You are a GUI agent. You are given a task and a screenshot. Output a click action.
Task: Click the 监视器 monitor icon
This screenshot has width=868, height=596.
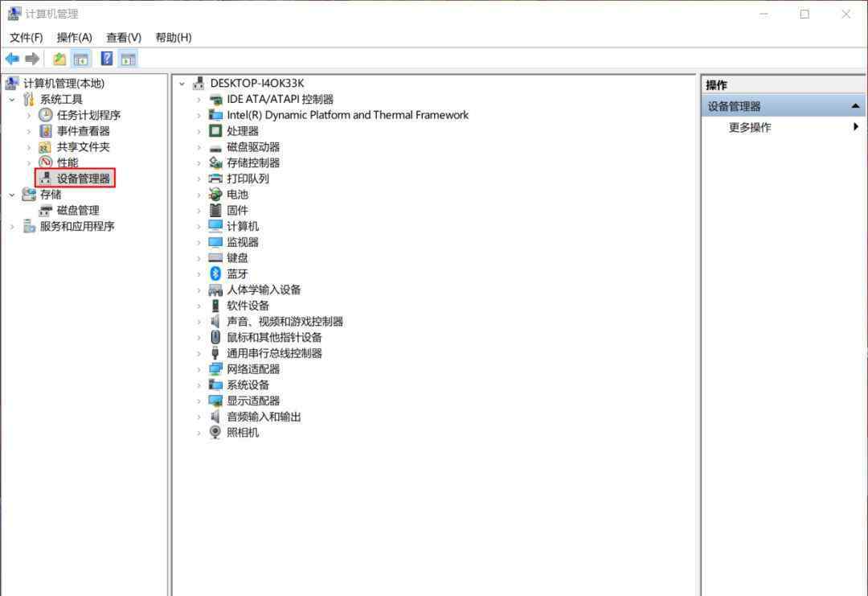[x=215, y=242]
